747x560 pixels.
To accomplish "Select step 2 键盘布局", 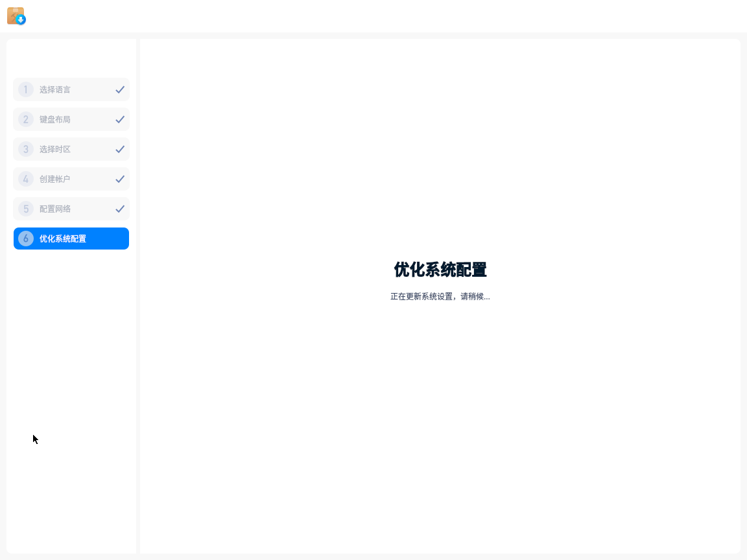I will click(71, 119).
